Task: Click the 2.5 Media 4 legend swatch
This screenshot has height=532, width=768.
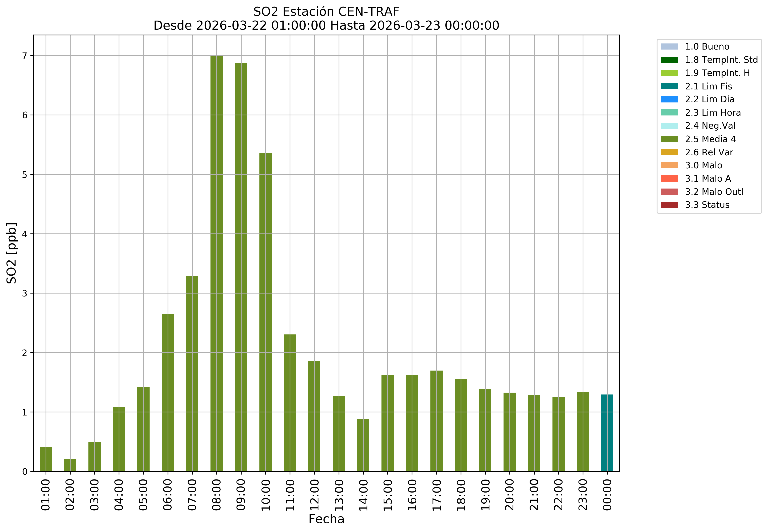Action: [669, 139]
